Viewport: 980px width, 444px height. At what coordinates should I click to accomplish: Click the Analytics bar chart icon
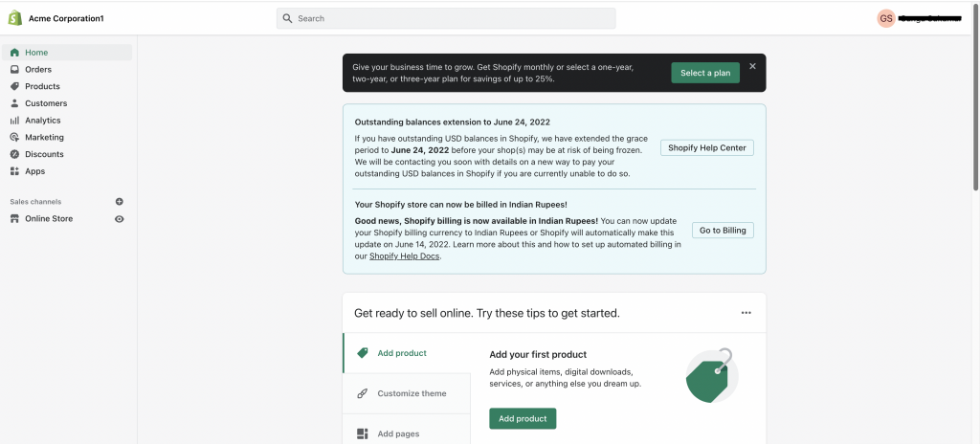pos(14,120)
